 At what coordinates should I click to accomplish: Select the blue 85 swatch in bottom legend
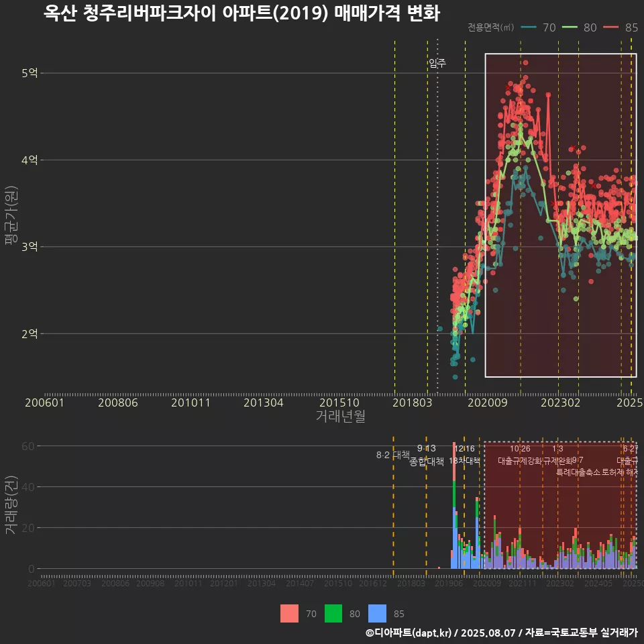click(x=377, y=613)
